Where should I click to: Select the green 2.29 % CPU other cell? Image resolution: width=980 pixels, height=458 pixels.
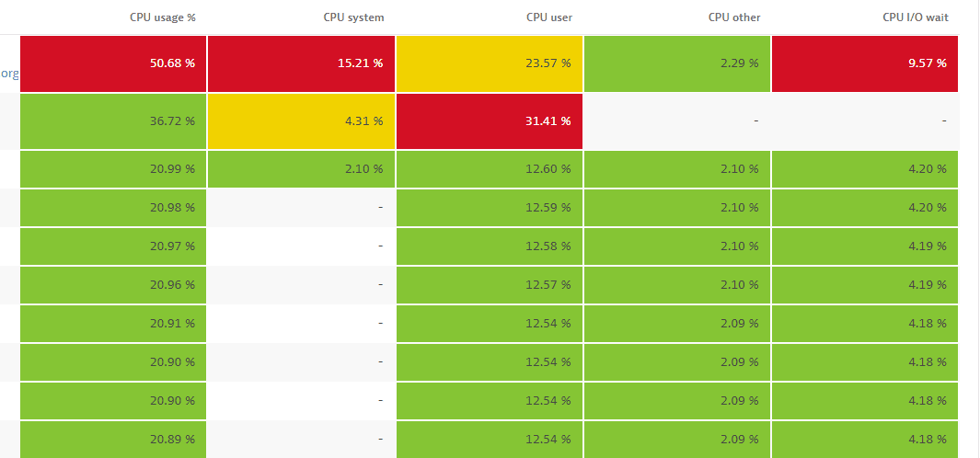pos(677,63)
